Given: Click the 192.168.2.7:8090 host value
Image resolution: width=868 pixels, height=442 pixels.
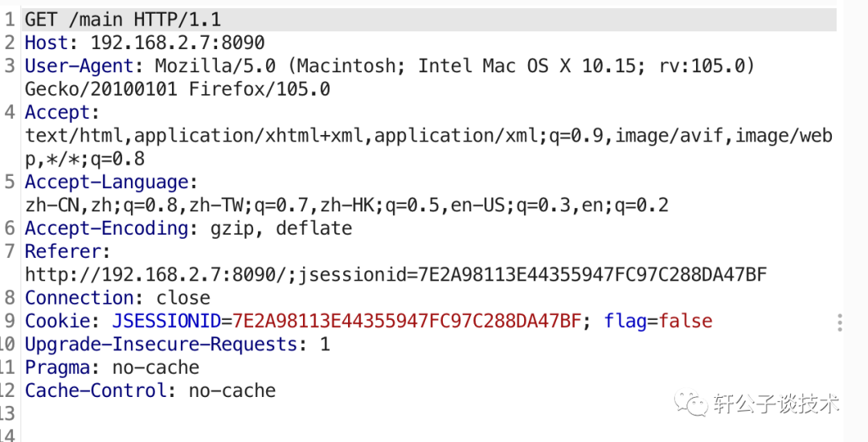Looking at the screenshot, I should coord(178,43).
